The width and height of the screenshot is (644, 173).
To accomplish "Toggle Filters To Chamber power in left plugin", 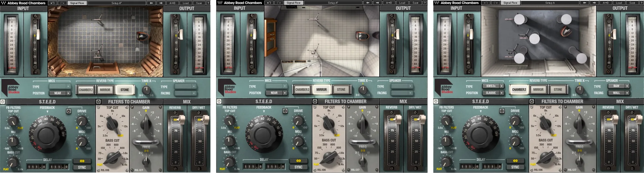I will [99, 102].
